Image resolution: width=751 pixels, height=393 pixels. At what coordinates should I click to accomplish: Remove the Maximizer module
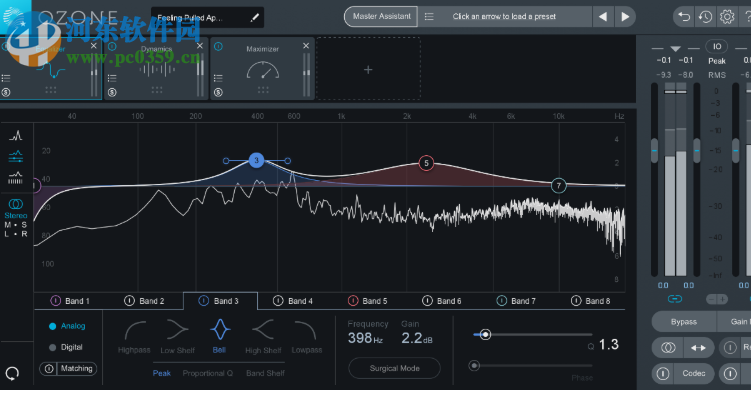coord(306,46)
